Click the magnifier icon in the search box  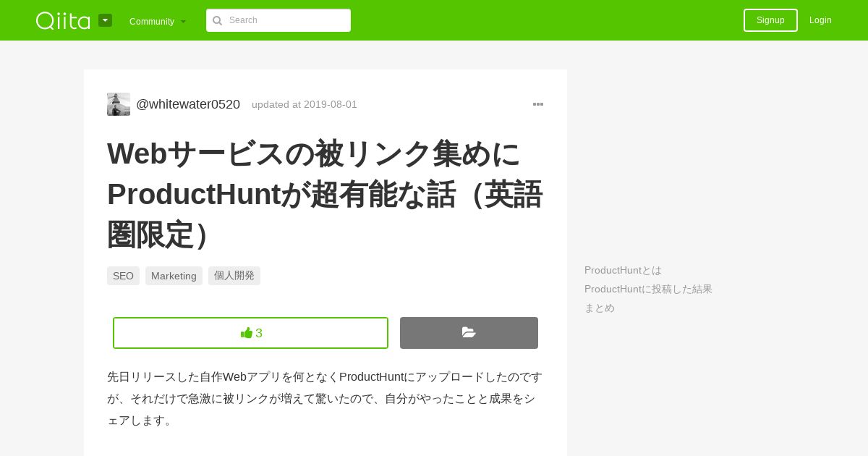(x=217, y=20)
